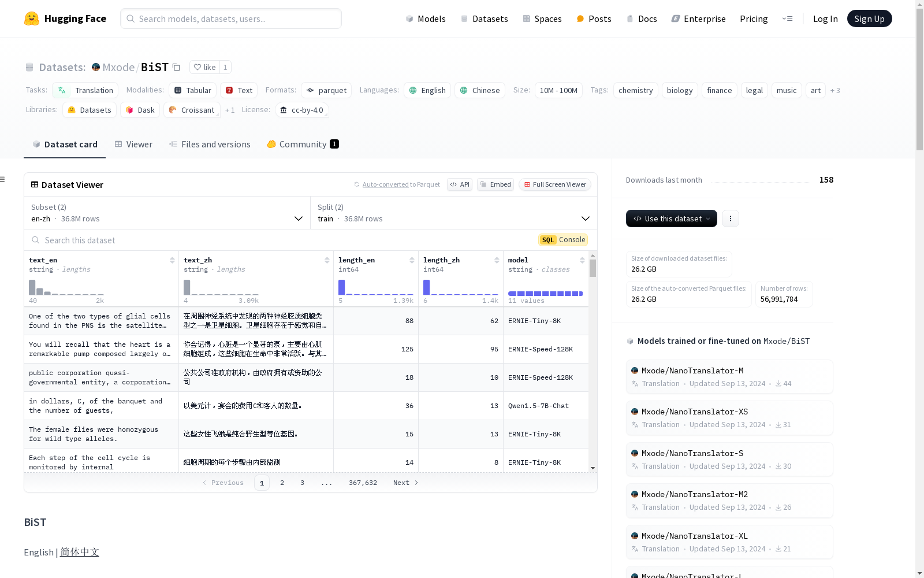Sort by model column
924x578 pixels.
click(582, 260)
